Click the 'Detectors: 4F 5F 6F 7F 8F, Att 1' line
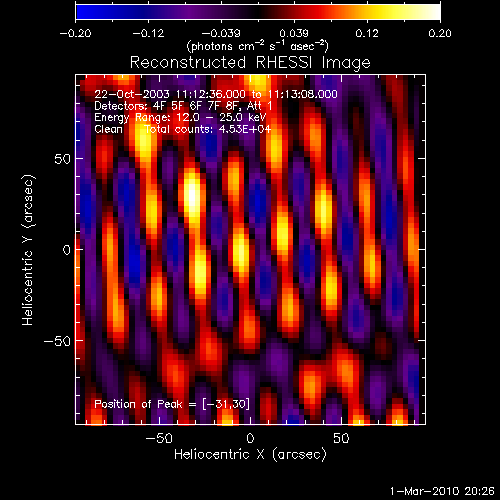Viewport: 500px width, 500px height. coord(183,106)
